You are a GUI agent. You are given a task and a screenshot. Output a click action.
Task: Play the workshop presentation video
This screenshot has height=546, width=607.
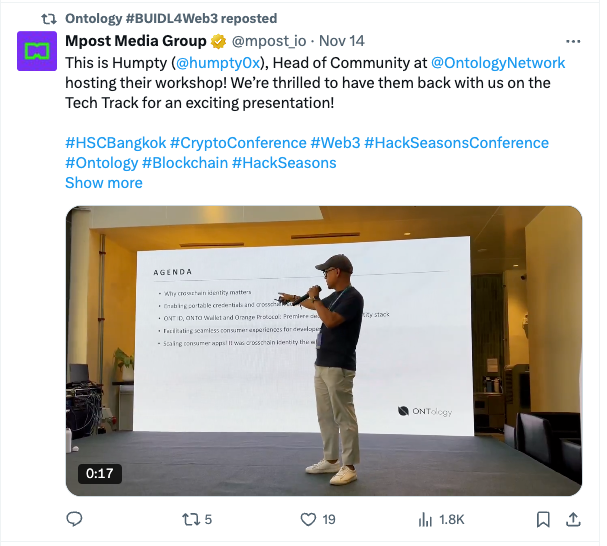click(323, 351)
